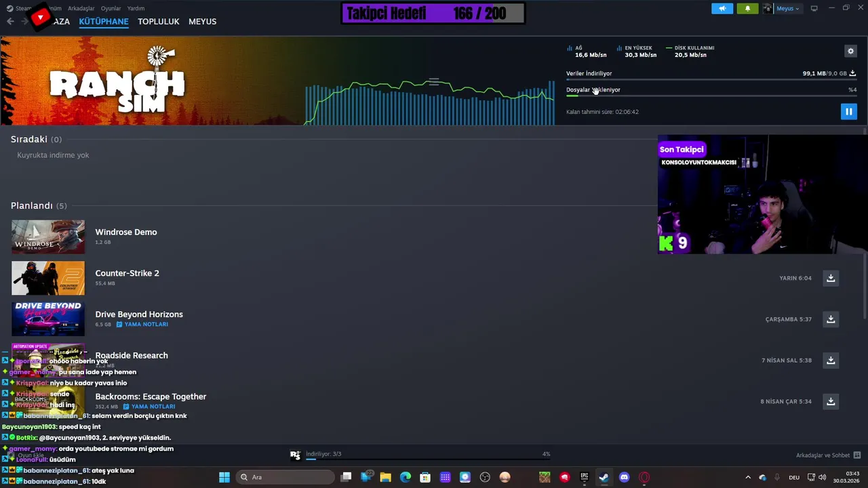Open the Arkadaşlar menu
The width and height of the screenshot is (868, 488).
(x=81, y=8)
